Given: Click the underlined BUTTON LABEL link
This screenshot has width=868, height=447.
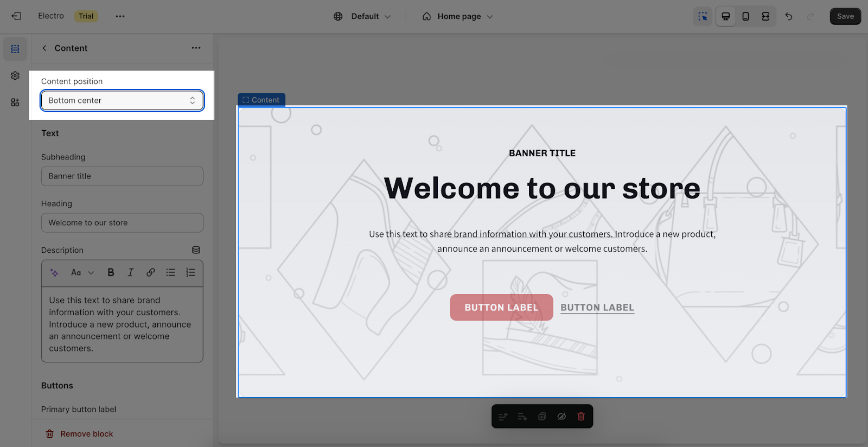Looking at the screenshot, I should tap(597, 308).
